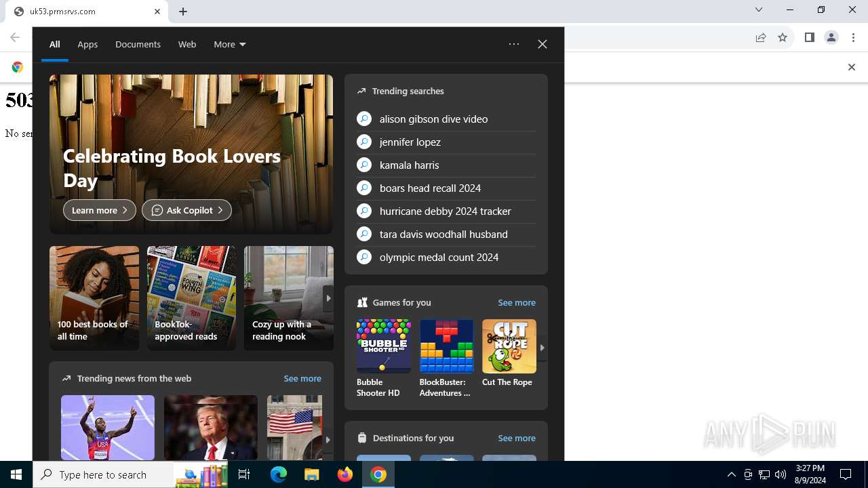Switch to the Apps search tab
The height and width of the screenshot is (488, 868).
(x=87, y=44)
